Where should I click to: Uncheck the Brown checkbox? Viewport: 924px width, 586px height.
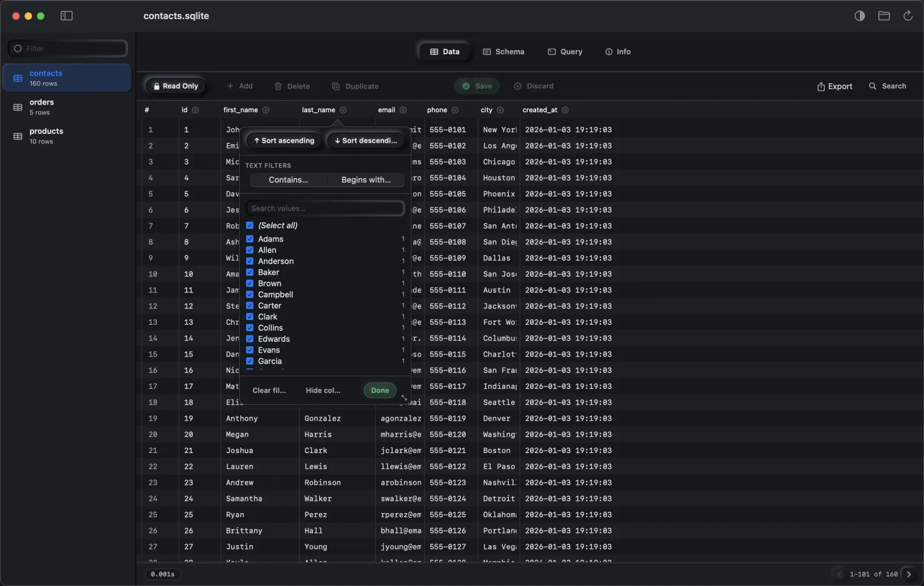(249, 283)
